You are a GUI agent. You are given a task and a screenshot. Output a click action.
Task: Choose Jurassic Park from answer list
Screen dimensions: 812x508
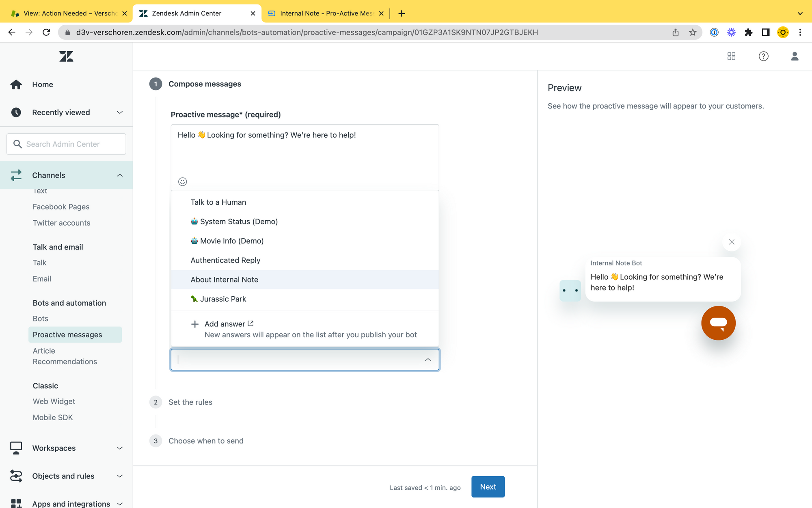tap(223, 299)
